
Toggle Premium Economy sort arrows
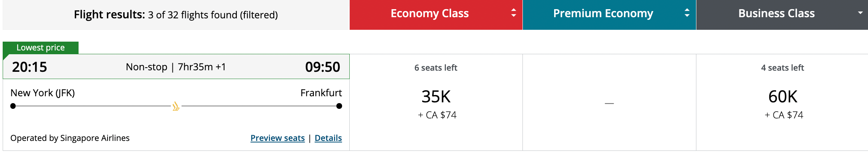tap(687, 13)
